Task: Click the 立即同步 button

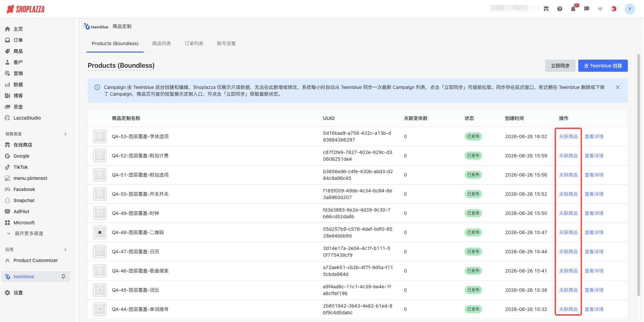Action: 560,66
